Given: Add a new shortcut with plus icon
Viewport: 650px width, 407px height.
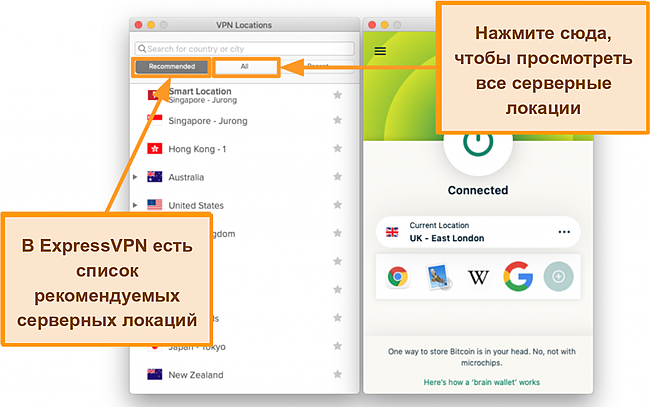Looking at the screenshot, I should pyautogui.click(x=558, y=276).
